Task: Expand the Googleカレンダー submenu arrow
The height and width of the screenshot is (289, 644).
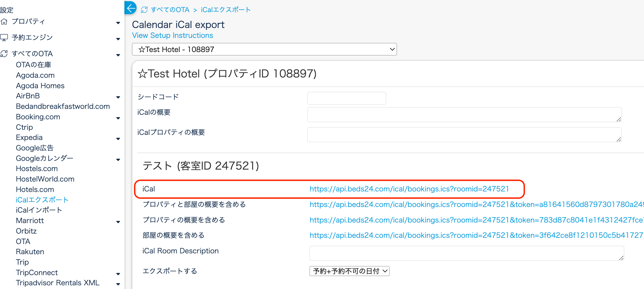Action: tap(118, 159)
